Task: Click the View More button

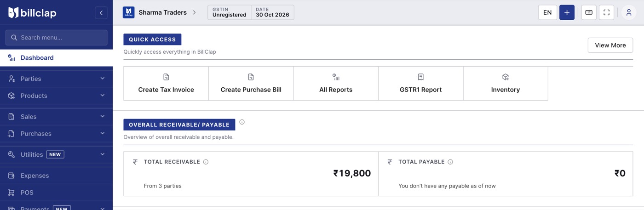Action: [x=610, y=45]
